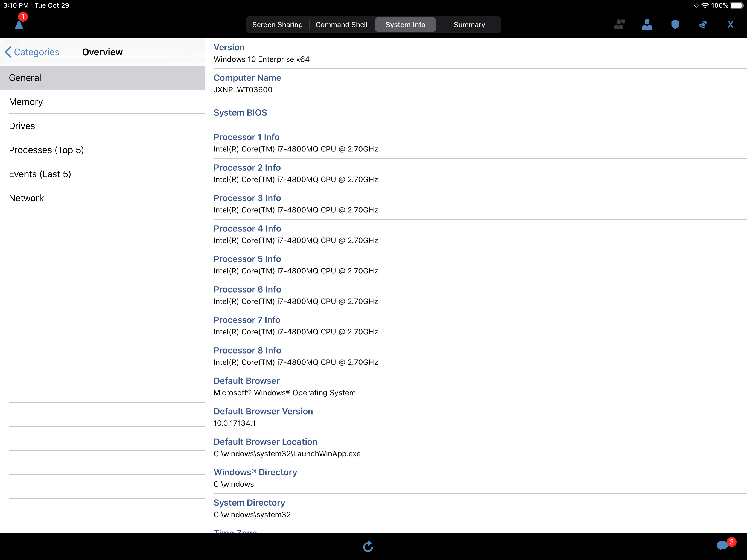Click the greyed user-with-shield icon
Viewport: 747px width, 560px height.
coord(619,24)
